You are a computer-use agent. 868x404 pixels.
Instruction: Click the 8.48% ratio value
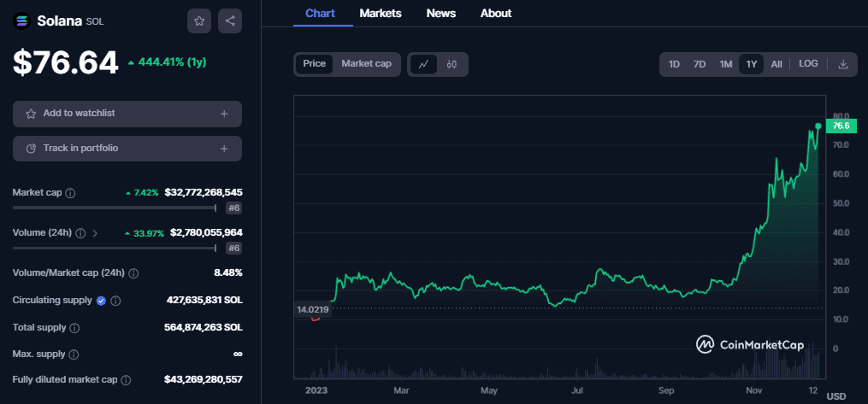228,273
